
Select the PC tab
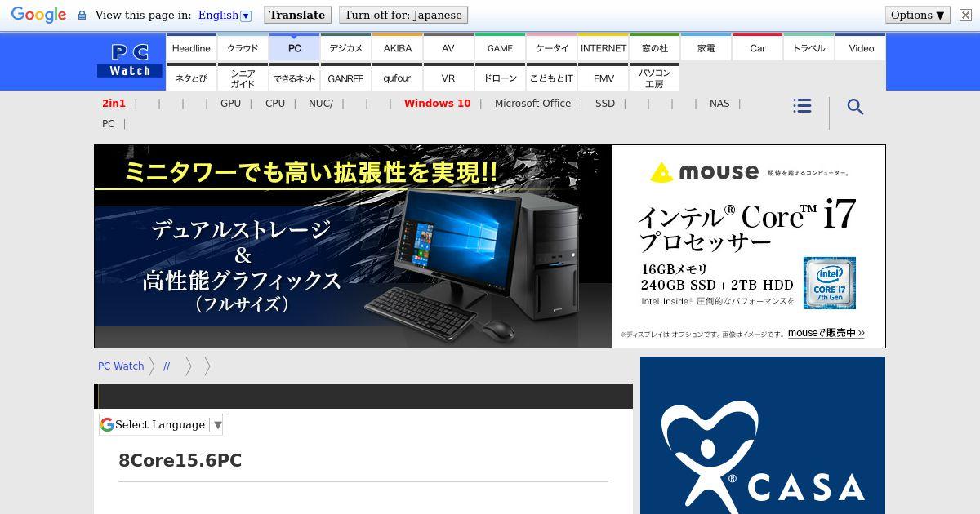tap(294, 47)
